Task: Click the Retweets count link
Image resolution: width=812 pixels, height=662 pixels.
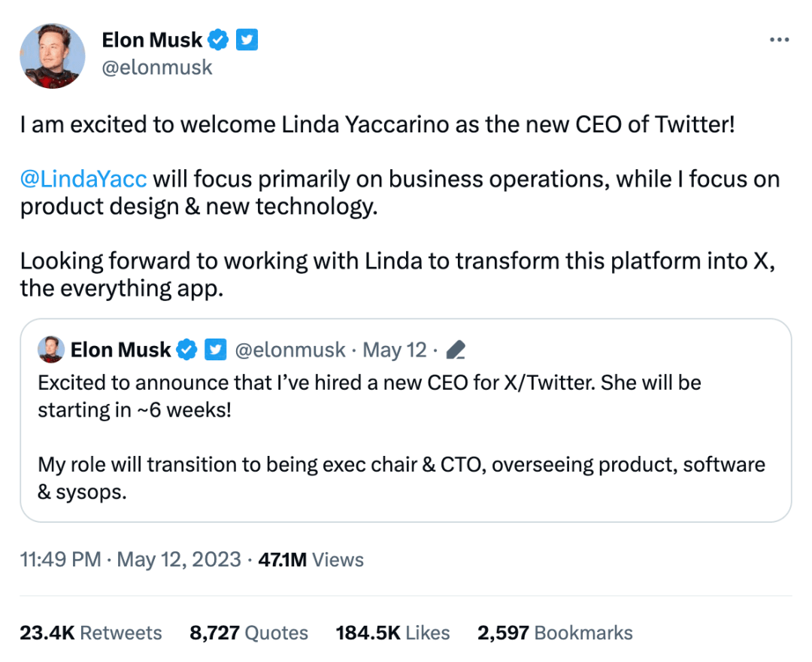Action: 90,633
